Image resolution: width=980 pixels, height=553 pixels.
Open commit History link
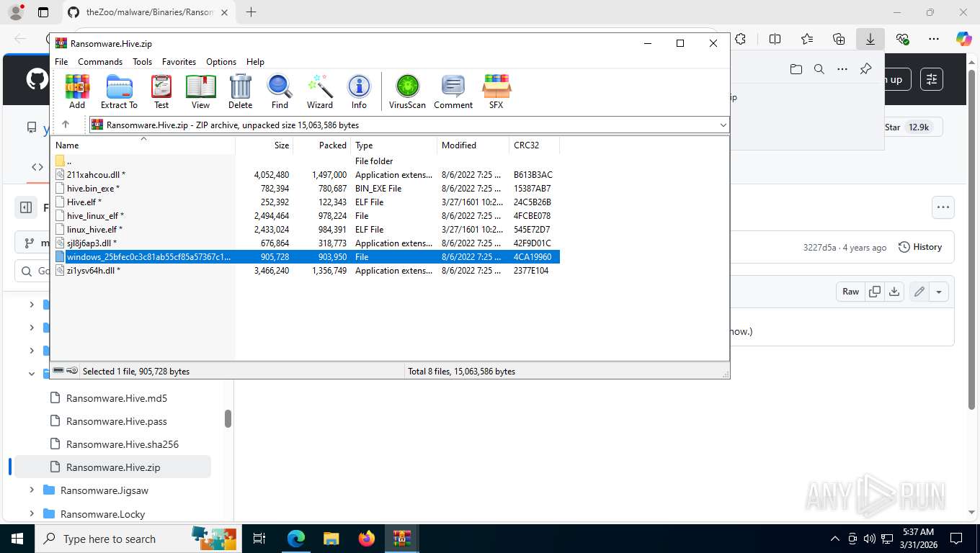tap(920, 247)
